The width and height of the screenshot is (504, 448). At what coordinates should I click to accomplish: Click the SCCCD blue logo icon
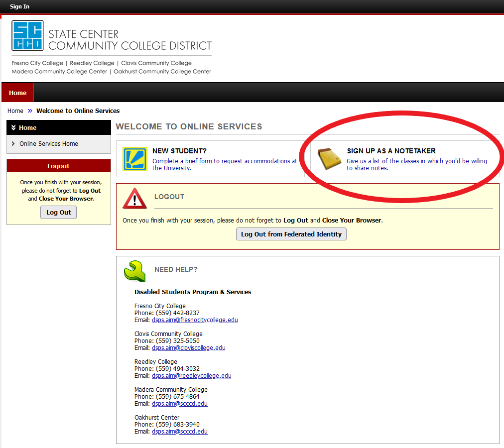coord(28,35)
